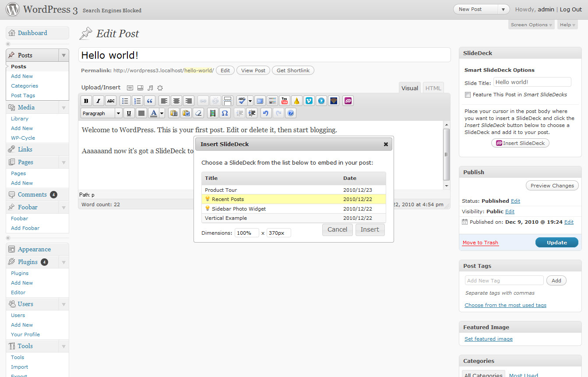Go to Categories under Posts
588x377 pixels.
click(25, 86)
